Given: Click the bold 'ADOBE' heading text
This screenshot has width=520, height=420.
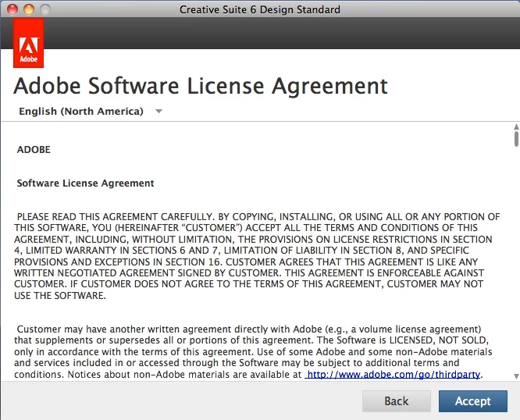Looking at the screenshot, I should click(34, 150).
